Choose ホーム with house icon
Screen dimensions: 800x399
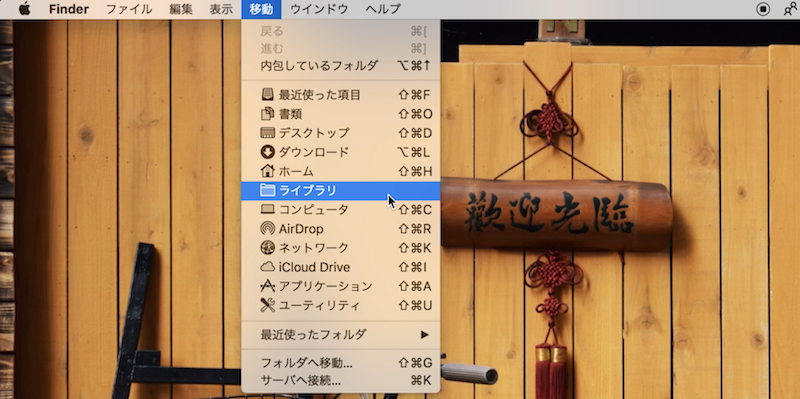click(341, 171)
